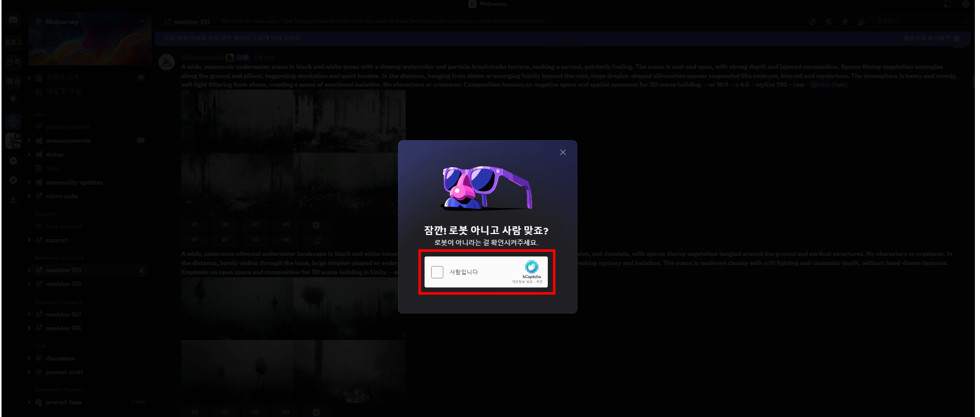
Task: Open the prompt-craft channel
Action: 90,372
